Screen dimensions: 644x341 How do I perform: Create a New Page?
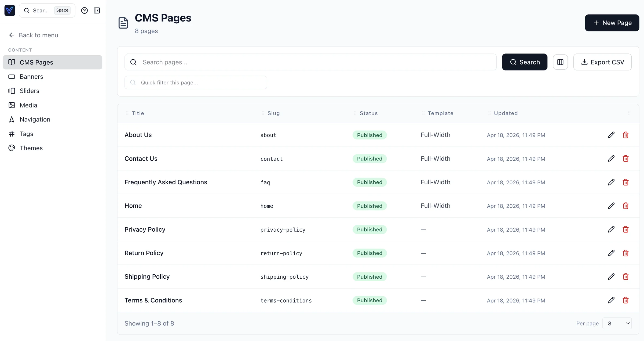612,23
